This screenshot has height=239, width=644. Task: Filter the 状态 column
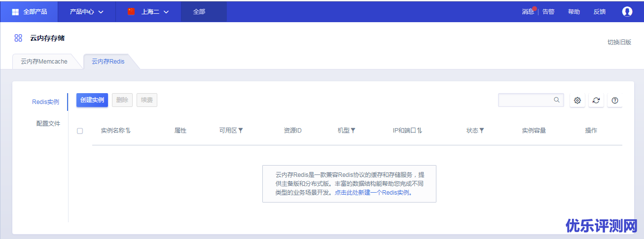tap(482, 131)
